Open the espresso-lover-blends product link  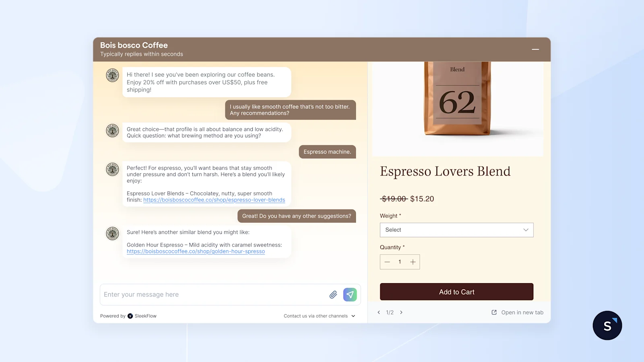click(x=215, y=200)
